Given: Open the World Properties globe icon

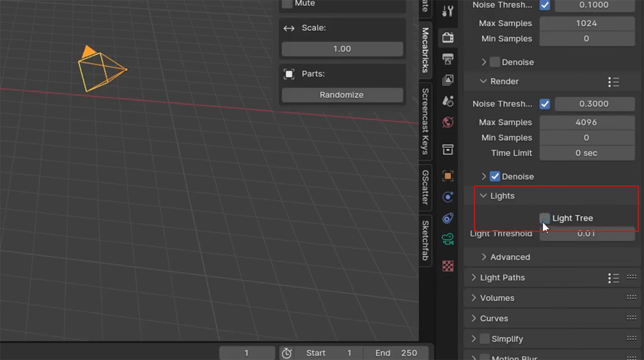Looking at the screenshot, I should 448,122.
